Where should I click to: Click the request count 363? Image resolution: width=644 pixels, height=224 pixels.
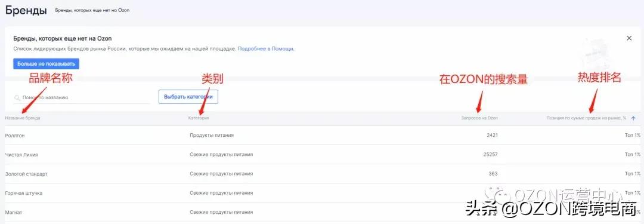(493, 174)
